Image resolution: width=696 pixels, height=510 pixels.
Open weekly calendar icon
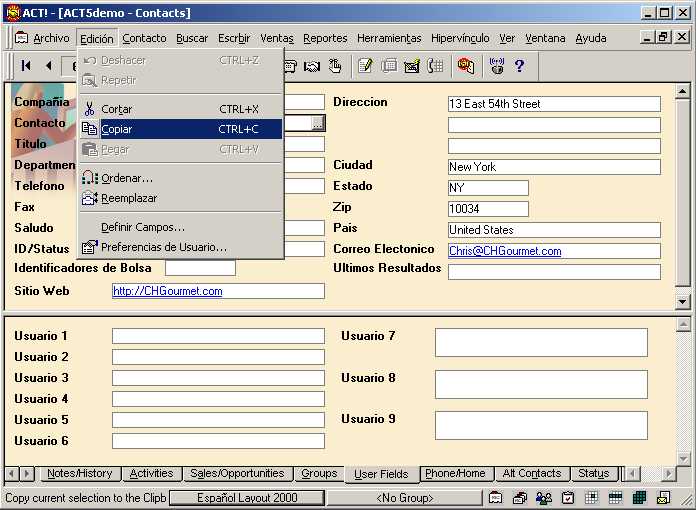[615, 498]
